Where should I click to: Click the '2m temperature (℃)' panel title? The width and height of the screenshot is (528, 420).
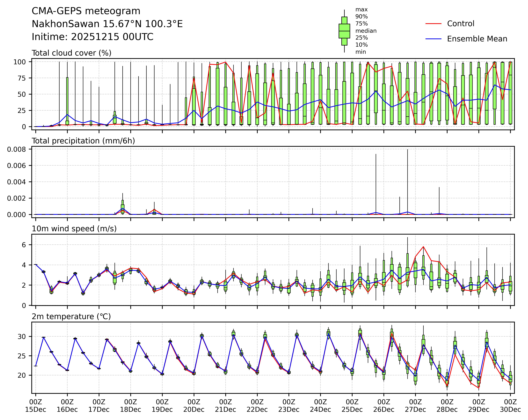pos(71,317)
